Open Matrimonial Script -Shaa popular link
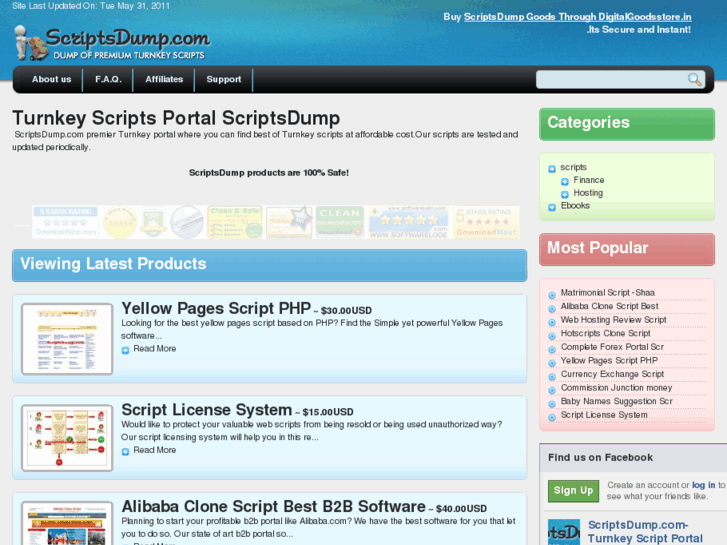The height and width of the screenshot is (545, 727). pyautogui.click(x=608, y=293)
